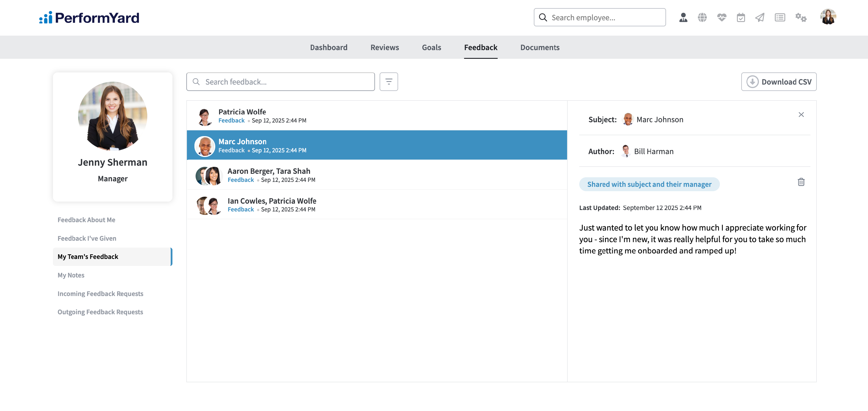Click the user avatar in top right
868x411 pixels.
click(828, 17)
